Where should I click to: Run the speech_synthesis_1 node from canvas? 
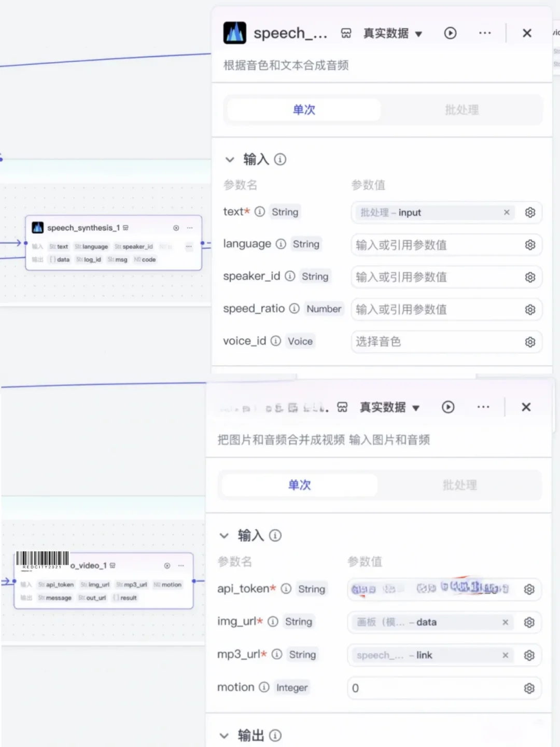tap(176, 228)
